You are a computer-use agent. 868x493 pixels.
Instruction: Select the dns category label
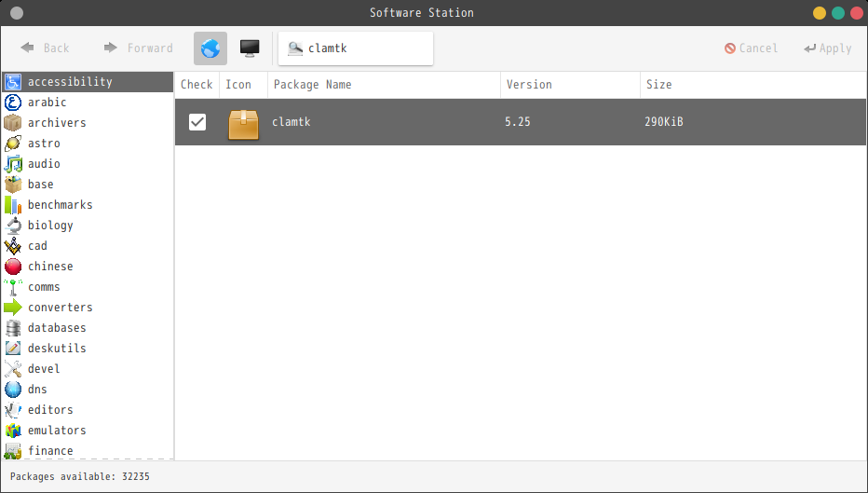point(37,390)
